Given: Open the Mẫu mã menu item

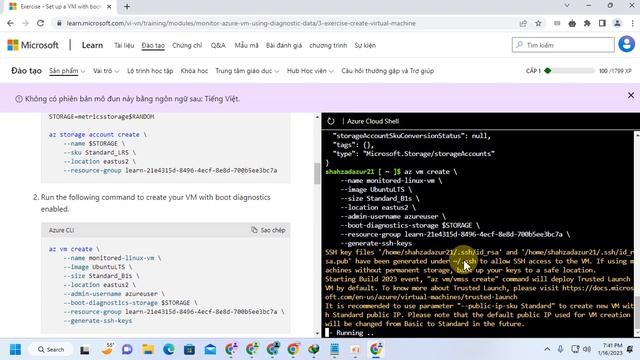Looking at the screenshot, I should pyautogui.click(x=247, y=45).
